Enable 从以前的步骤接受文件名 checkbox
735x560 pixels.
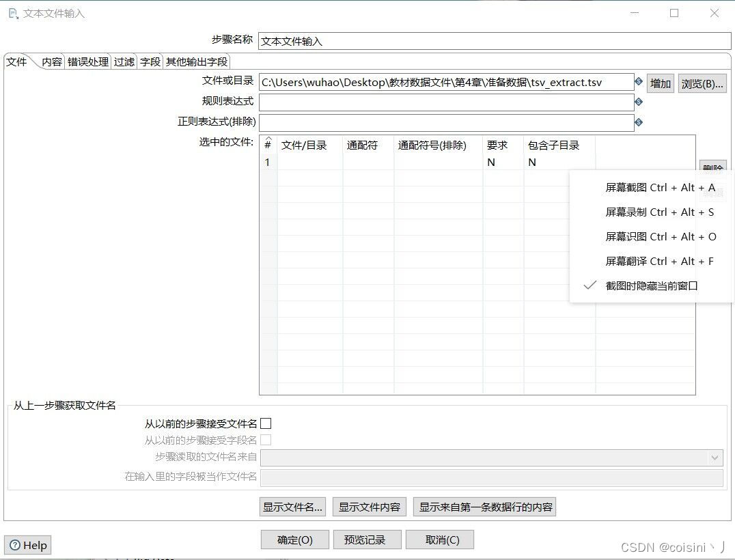(x=266, y=423)
